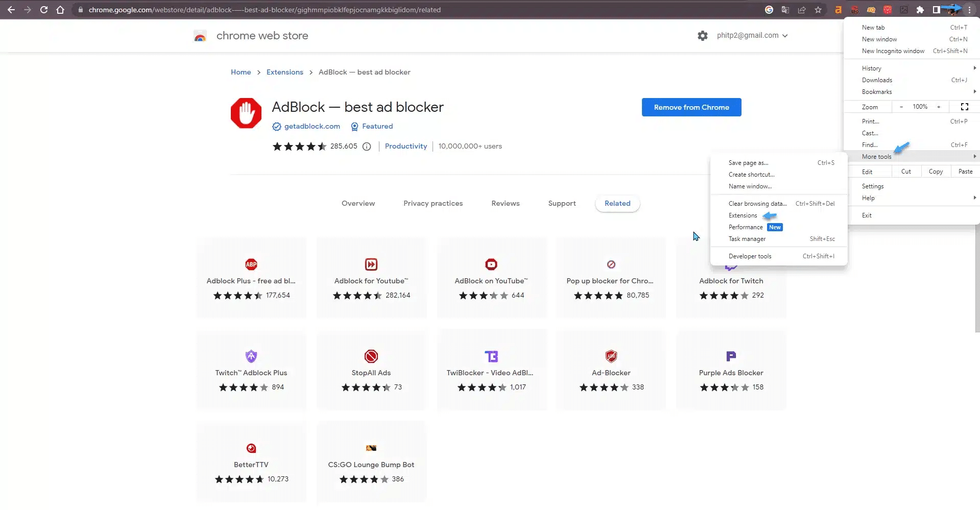Click the SEO extension icon
This screenshot has width=980, height=510.
click(854, 10)
